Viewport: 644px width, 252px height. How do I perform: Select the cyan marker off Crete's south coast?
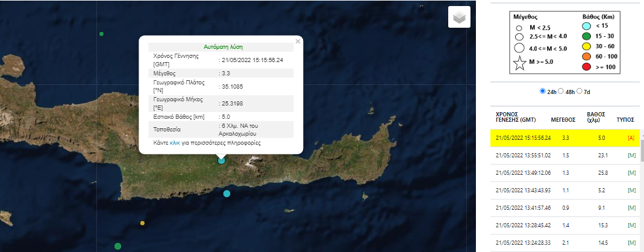tap(227, 194)
